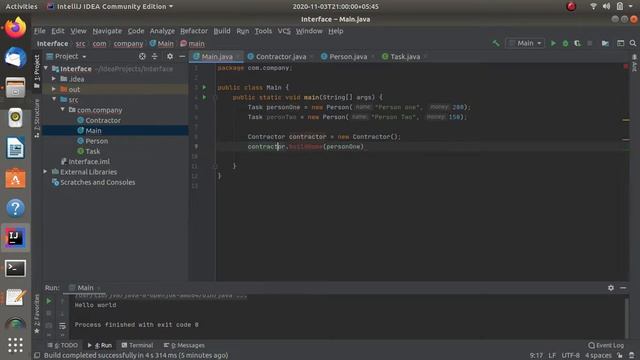
Task: Hide the Run tool window
Action: (623, 288)
